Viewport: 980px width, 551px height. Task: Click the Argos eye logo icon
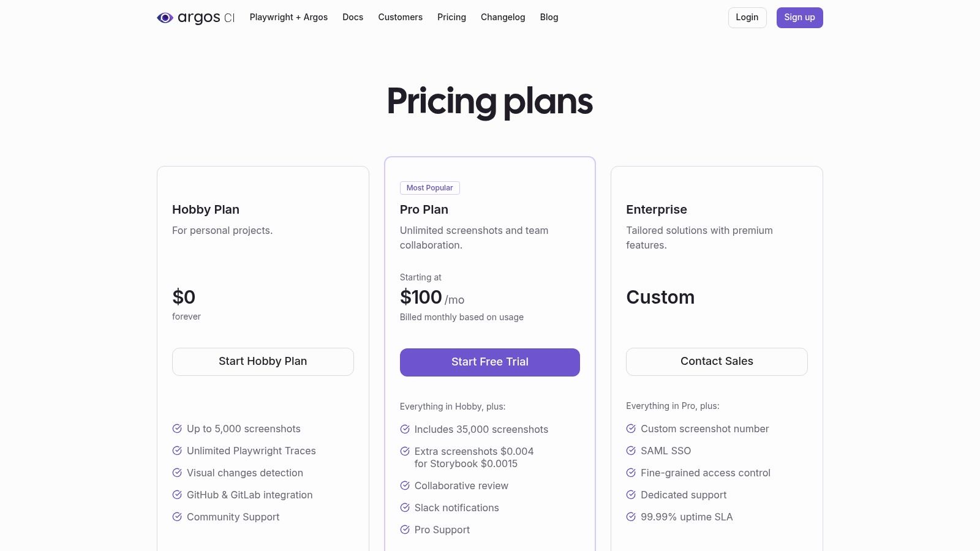point(164,18)
